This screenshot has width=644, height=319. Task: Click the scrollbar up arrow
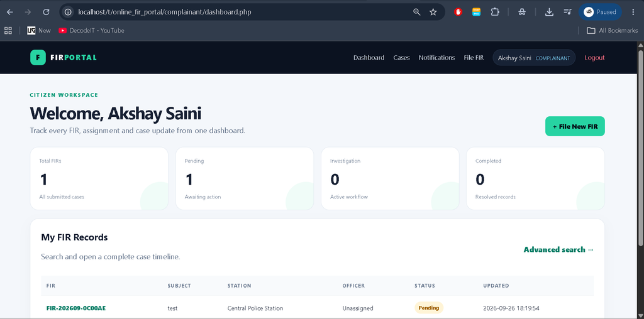[640, 45]
